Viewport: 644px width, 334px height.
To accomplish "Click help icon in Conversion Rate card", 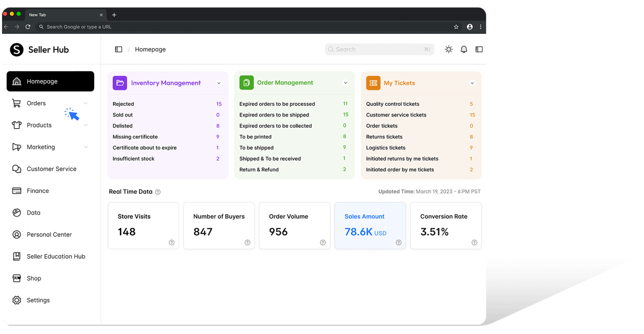I will click(x=474, y=242).
